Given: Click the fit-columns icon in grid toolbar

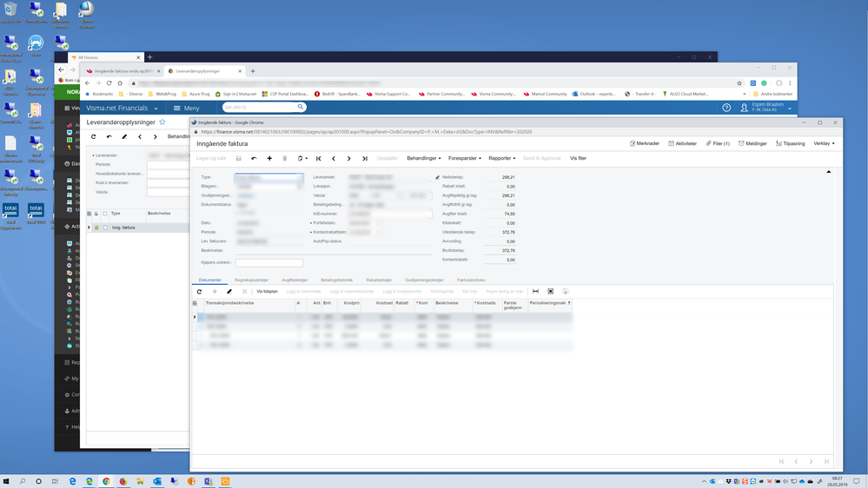Looking at the screenshot, I should (535, 292).
